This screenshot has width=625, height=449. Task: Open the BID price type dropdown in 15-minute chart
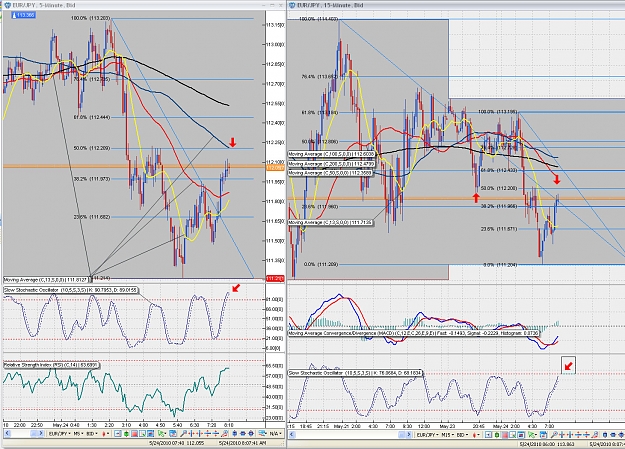[x=462, y=435]
